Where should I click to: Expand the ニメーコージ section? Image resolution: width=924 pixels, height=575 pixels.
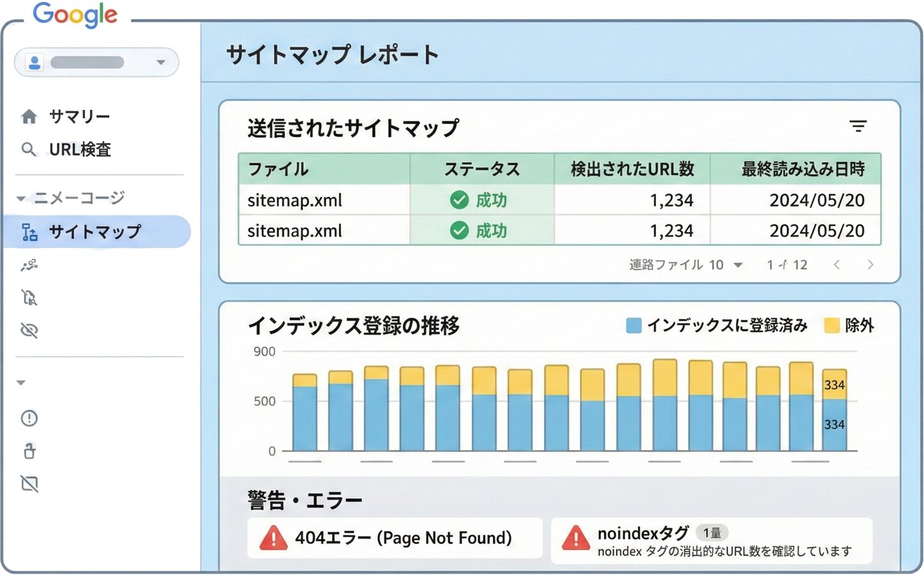pyautogui.click(x=20, y=198)
